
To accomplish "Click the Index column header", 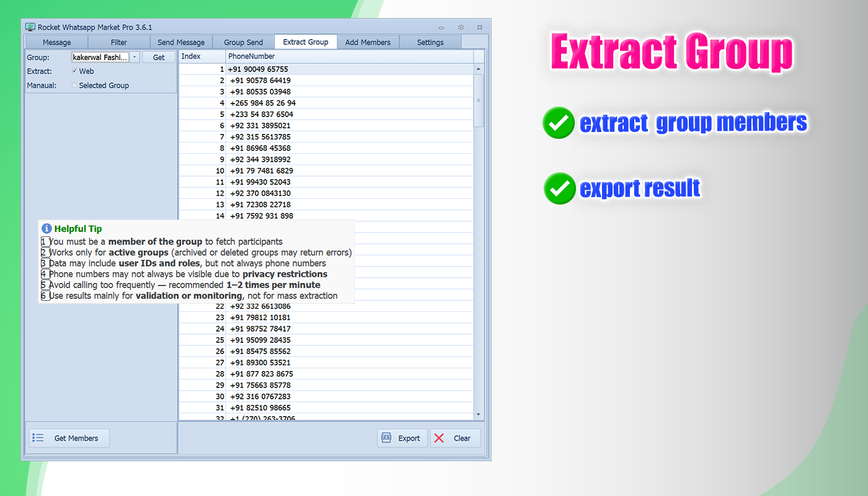I will pyautogui.click(x=202, y=56).
